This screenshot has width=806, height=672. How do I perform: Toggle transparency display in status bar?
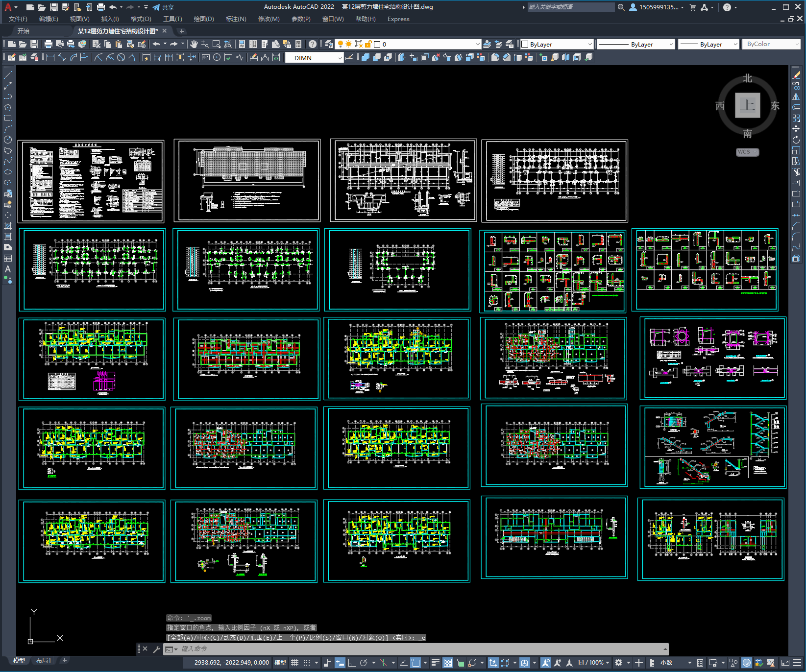click(448, 662)
